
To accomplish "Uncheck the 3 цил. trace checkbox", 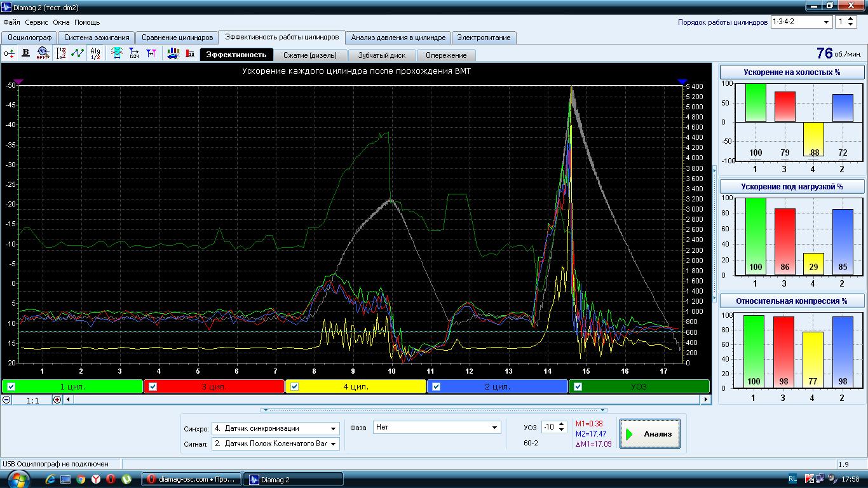I will coord(153,386).
